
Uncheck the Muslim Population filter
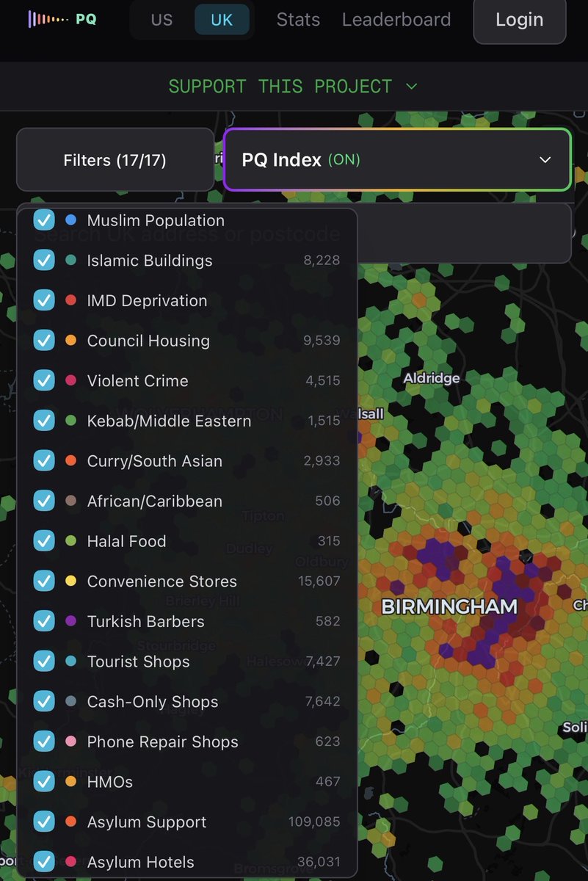tap(44, 220)
